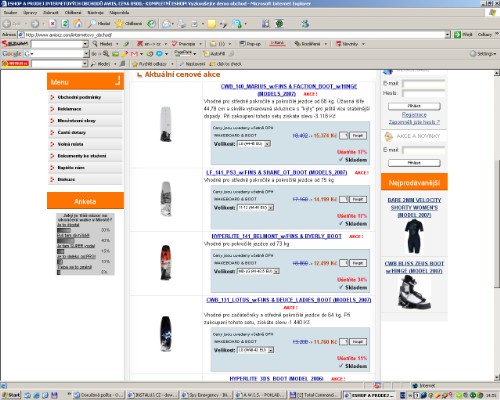The width and height of the screenshot is (500, 400).
Task: Expand the Seznam toolbar search box dropdown
Action: (85, 44)
